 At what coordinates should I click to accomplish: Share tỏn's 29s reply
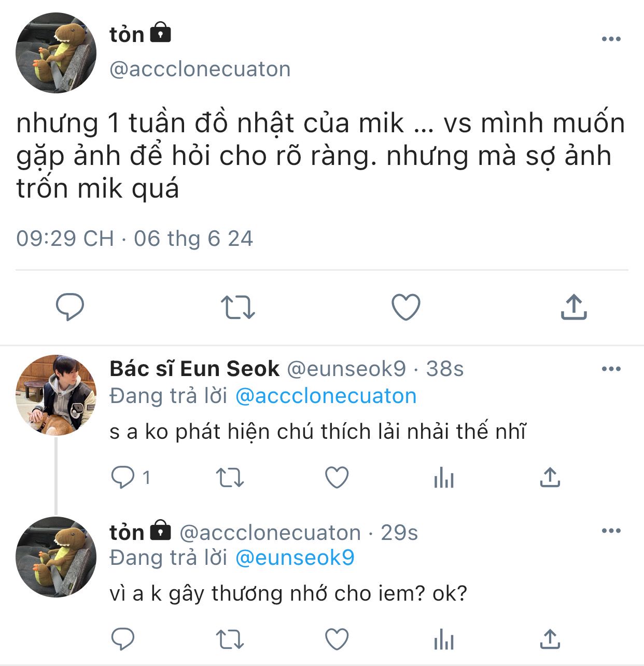550,639
